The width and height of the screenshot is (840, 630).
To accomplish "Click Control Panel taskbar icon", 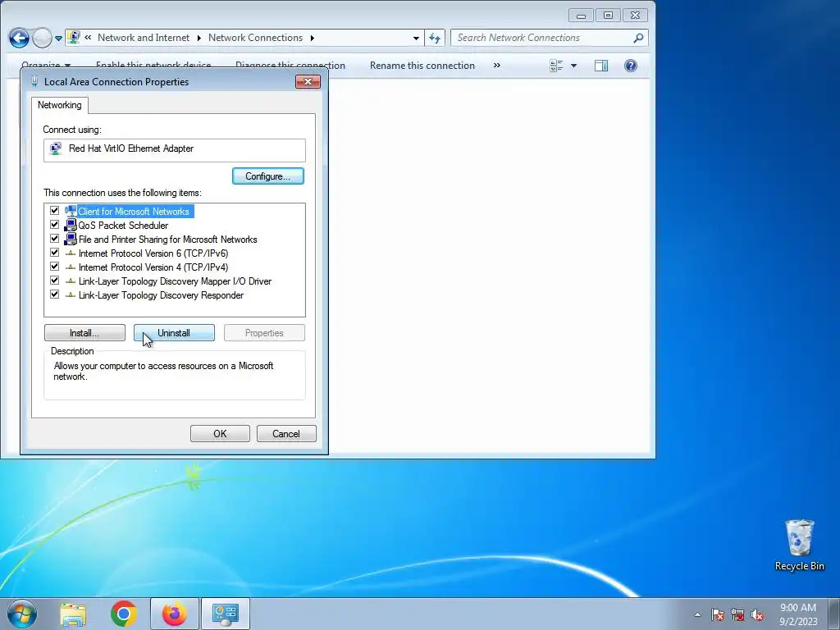I will click(x=226, y=614).
